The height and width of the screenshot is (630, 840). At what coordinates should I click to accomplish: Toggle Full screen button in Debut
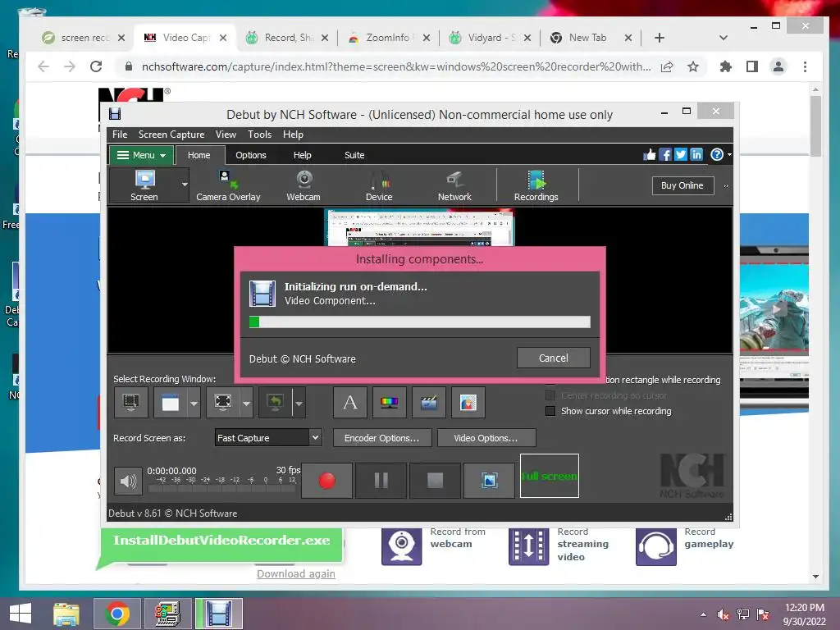[549, 476]
